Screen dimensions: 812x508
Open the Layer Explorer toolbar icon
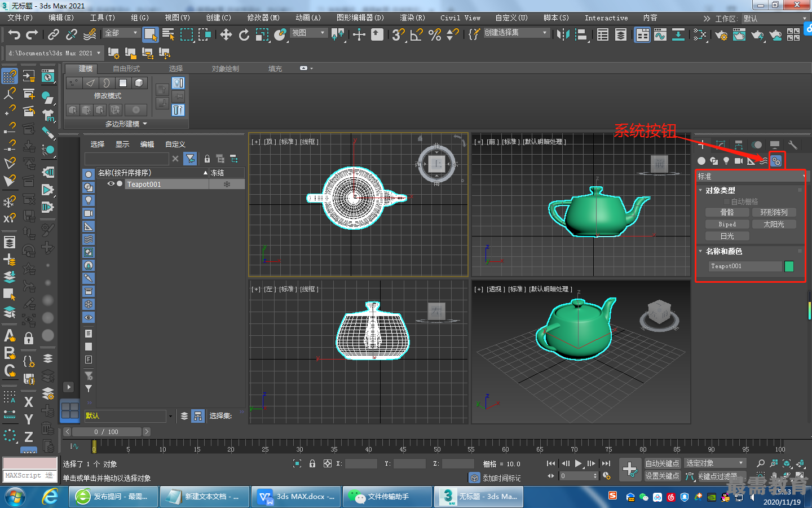621,35
